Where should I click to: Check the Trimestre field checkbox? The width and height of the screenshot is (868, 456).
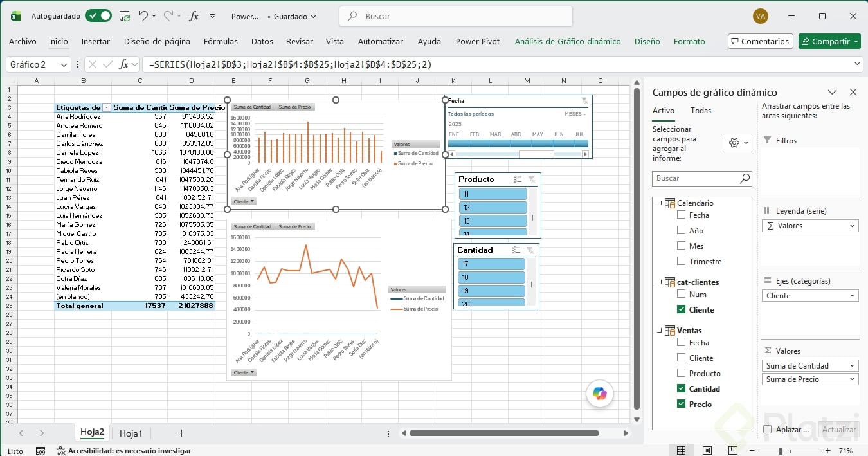[x=681, y=261]
